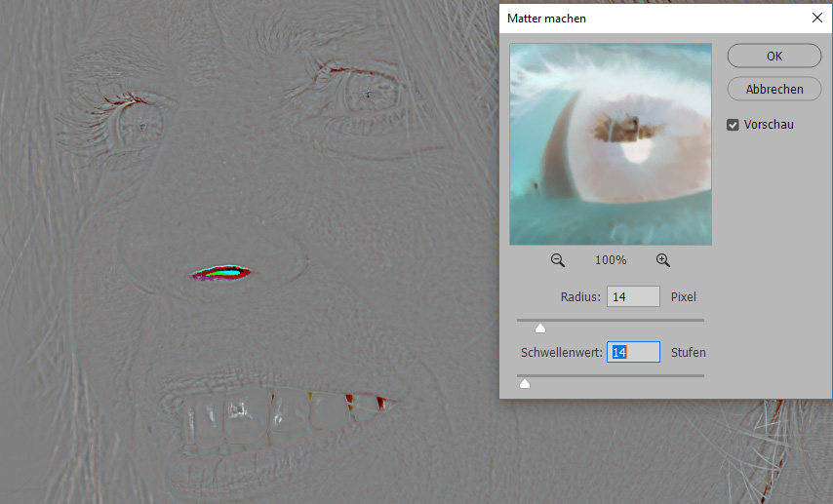Click the Radius slider handle
The height and width of the screenshot is (504, 833).
click(x=540, y=328)
